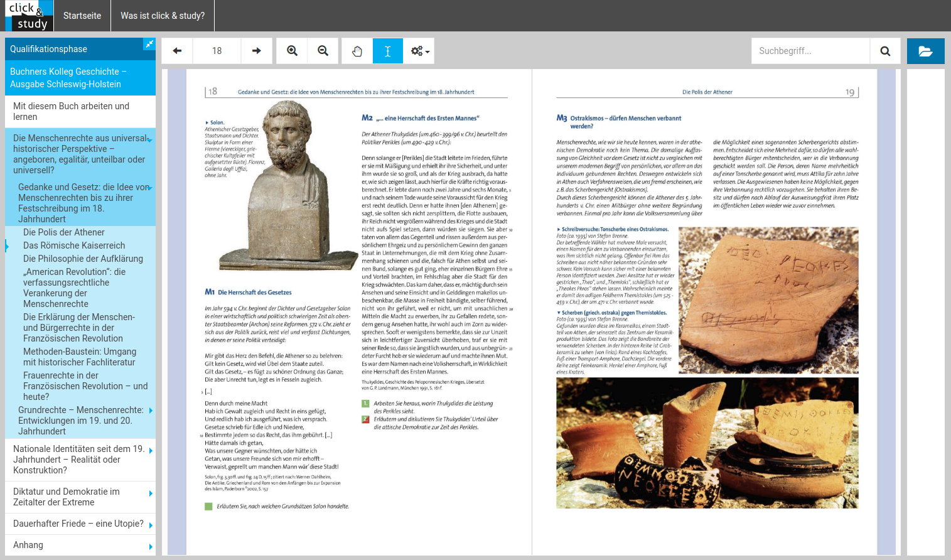
Task: Open the blue folder library button
Action: (926, 51)
